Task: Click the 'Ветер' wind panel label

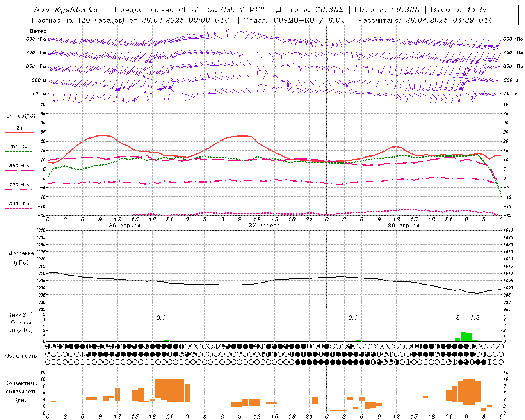Action: click(38, 31)
